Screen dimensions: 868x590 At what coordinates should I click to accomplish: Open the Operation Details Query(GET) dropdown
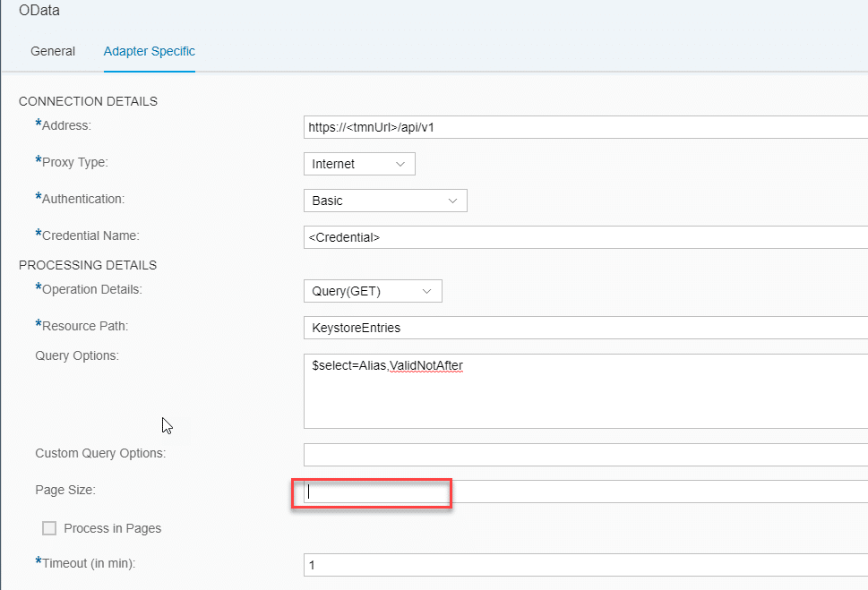[373, 291]
